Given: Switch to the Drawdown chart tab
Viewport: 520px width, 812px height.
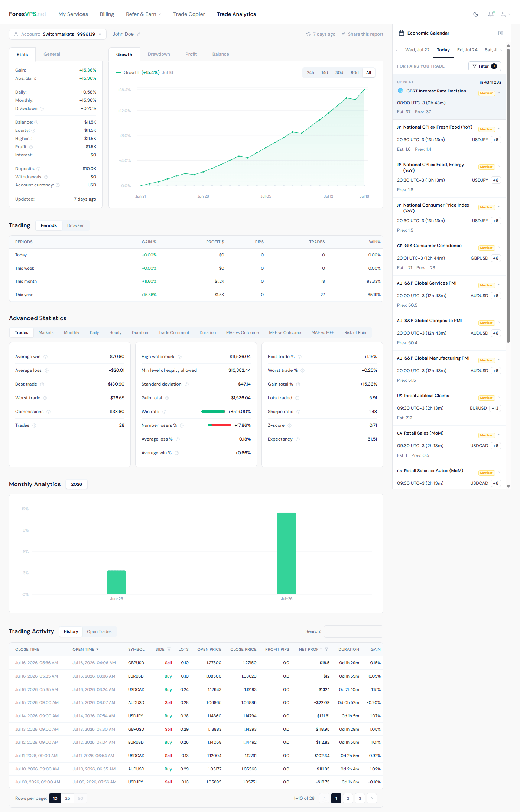Looking at the screenshot, I should (159, 54).
